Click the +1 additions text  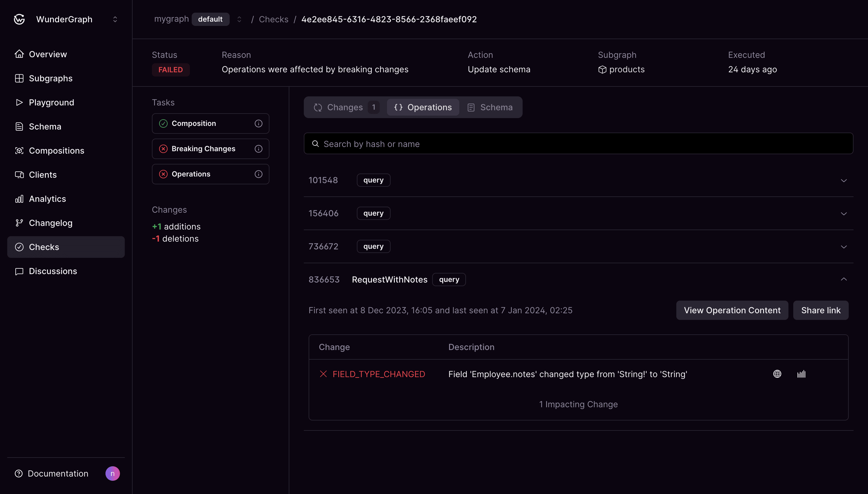tap(176, 227)
